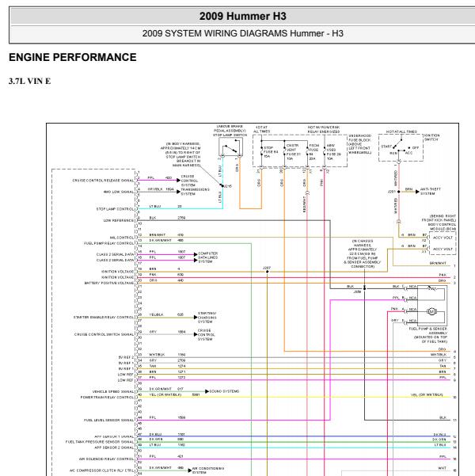This screenshot has width=475, height=476.
Task: Click the "OFF" position label in ignition switch
Action: tap(415, 147)
